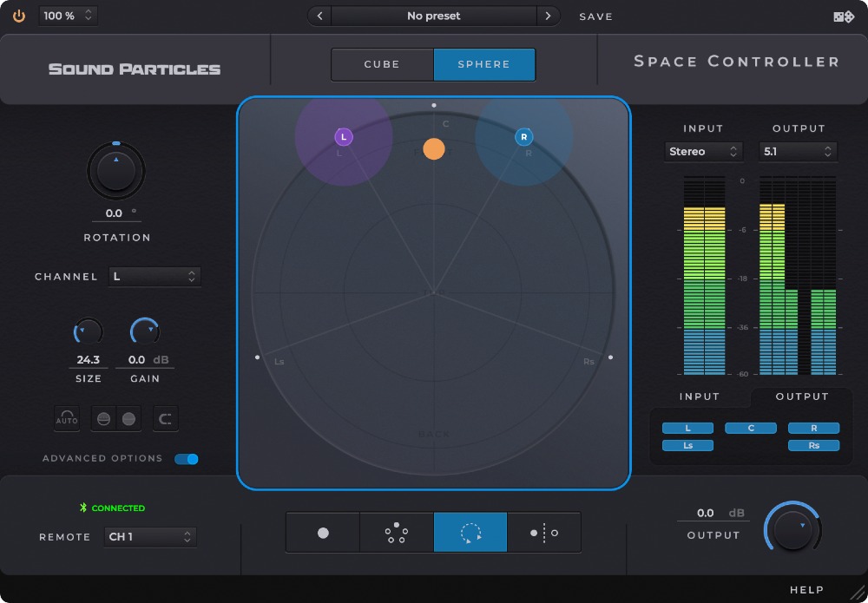This screenshot has height=603, width=868.
Task: Open the HELP link bottom right
Action: pyautogui.click(x=807, y=588)
